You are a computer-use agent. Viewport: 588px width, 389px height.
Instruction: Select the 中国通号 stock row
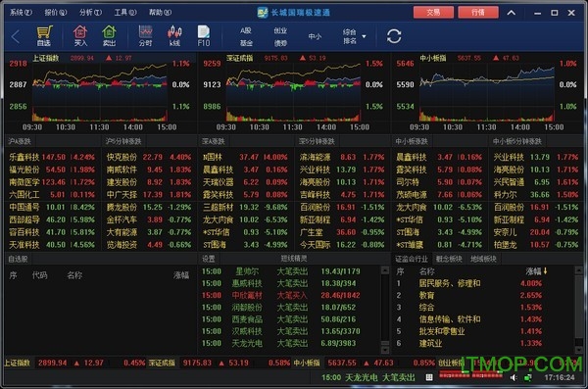(x=52, y=207)
